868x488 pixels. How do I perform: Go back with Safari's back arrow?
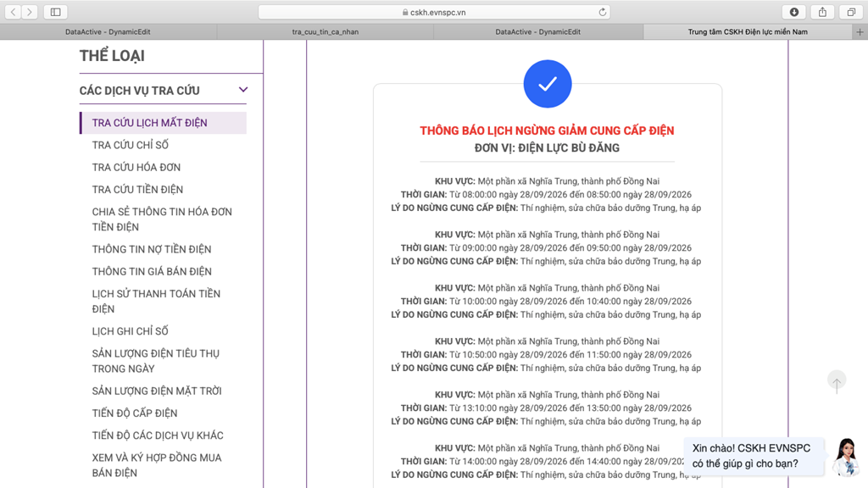pos(14,12)
